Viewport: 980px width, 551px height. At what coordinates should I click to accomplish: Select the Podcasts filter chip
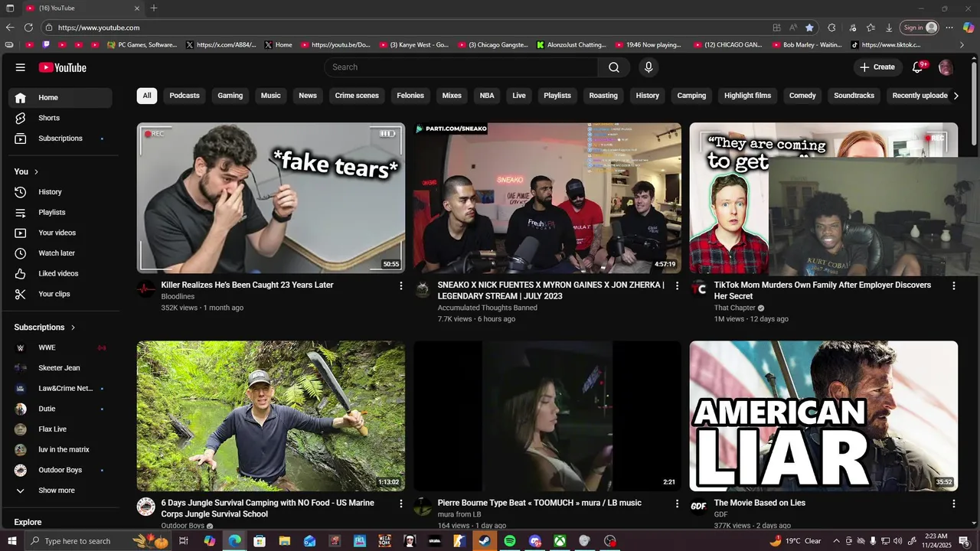click(x=185, y=96)
